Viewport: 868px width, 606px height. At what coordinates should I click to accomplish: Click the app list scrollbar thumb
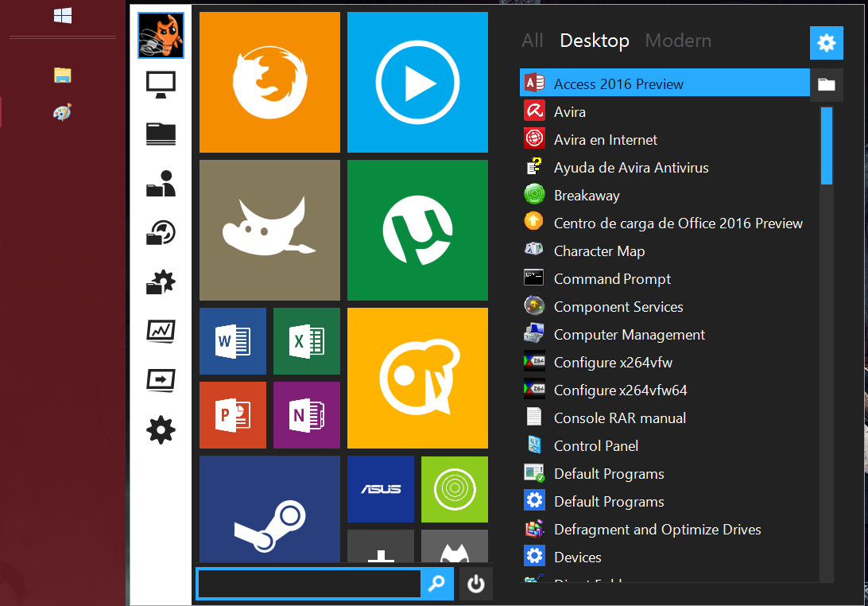pyautogui.click(x=827, y=145)
